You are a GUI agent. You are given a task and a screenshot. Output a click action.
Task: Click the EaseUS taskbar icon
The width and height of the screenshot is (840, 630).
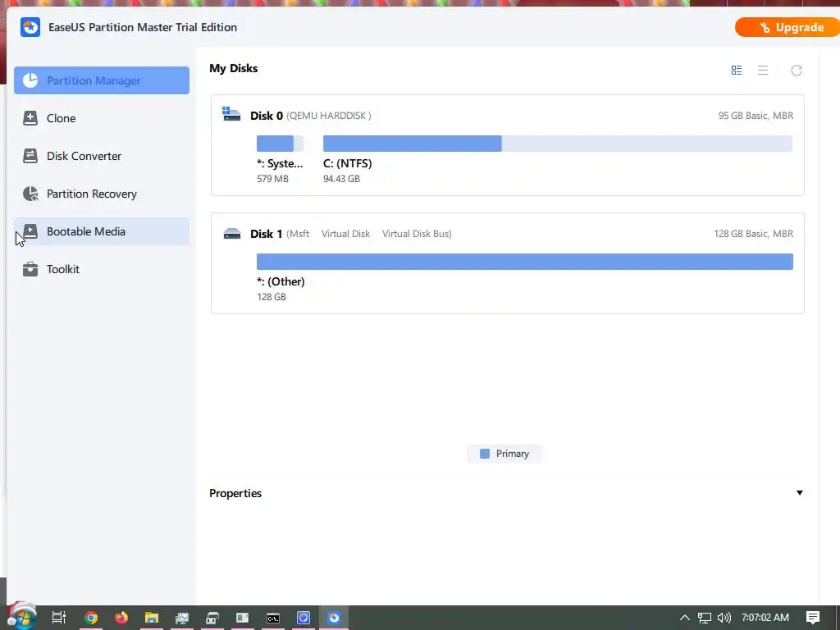pos(334,618)
